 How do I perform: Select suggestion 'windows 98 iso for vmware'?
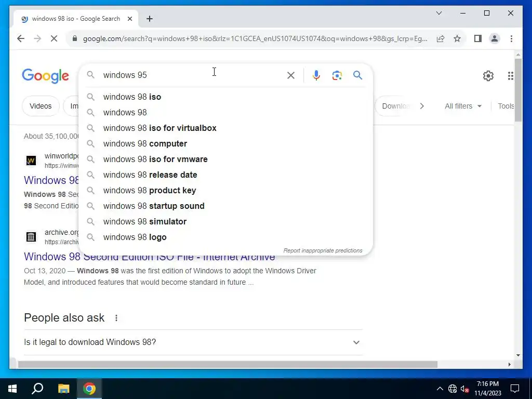tap(225, 159)
